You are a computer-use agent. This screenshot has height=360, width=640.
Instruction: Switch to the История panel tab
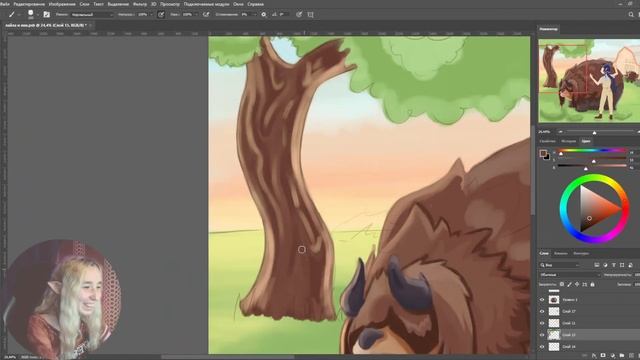click(x=569, y=141)
